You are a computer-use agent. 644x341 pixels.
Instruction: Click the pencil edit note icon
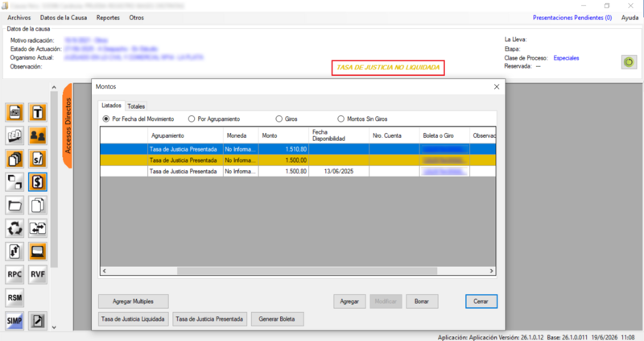(38, 320)
